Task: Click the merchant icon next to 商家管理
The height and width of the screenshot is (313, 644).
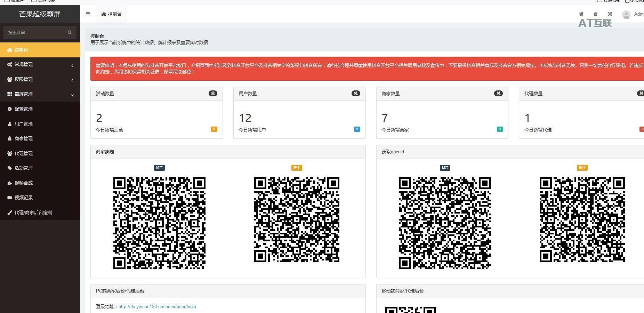Action: coord(10,139)
